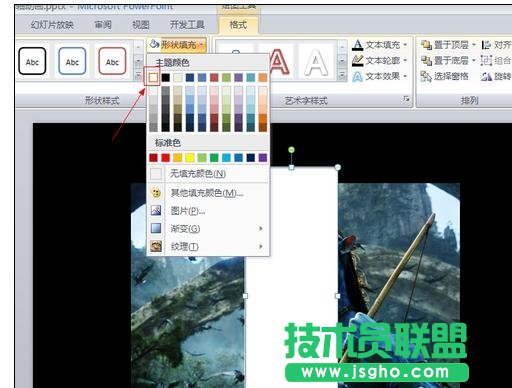This screenshot has width=512, height=388.
Task: Switch to the 视图 tab
Action: 141,24
